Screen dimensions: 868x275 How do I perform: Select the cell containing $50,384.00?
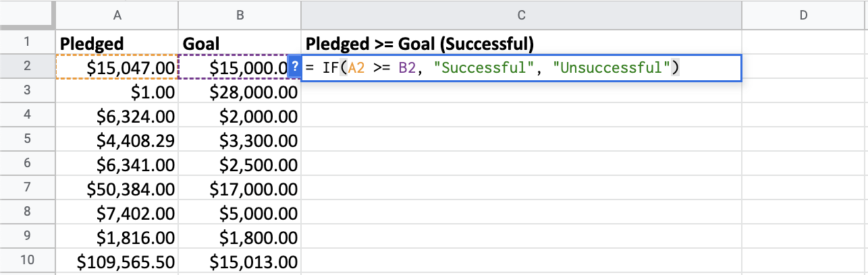[x=117, y=189]
